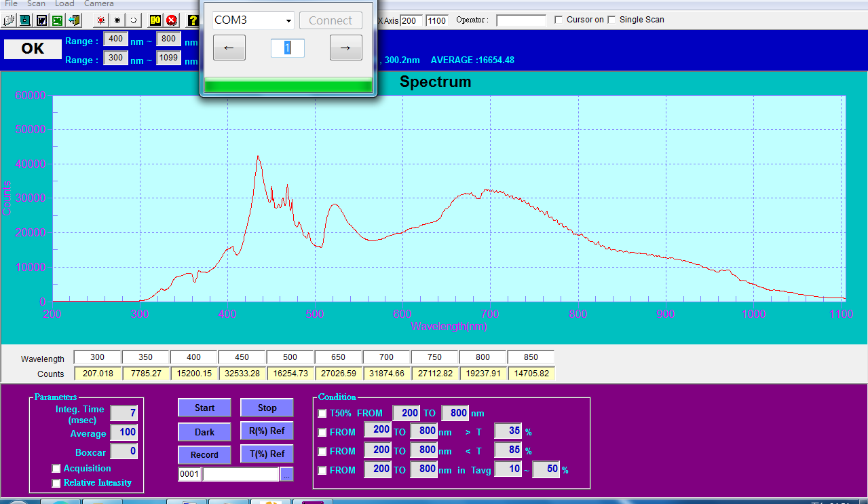This screenshot has width=868, height=504.
Task: Click the second Range end field 1099
Action: pyautogui.click(x=169, y=58)
